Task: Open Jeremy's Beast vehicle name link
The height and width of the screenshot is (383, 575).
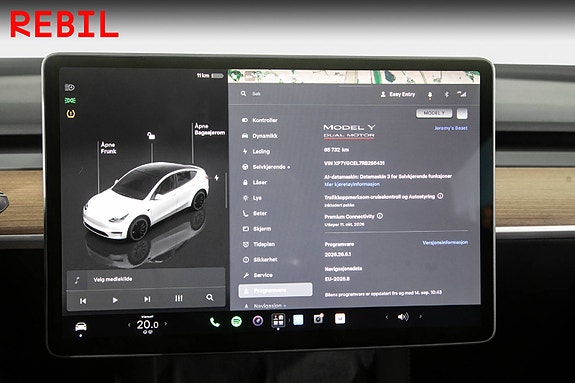Action: [x=451, y=128]
